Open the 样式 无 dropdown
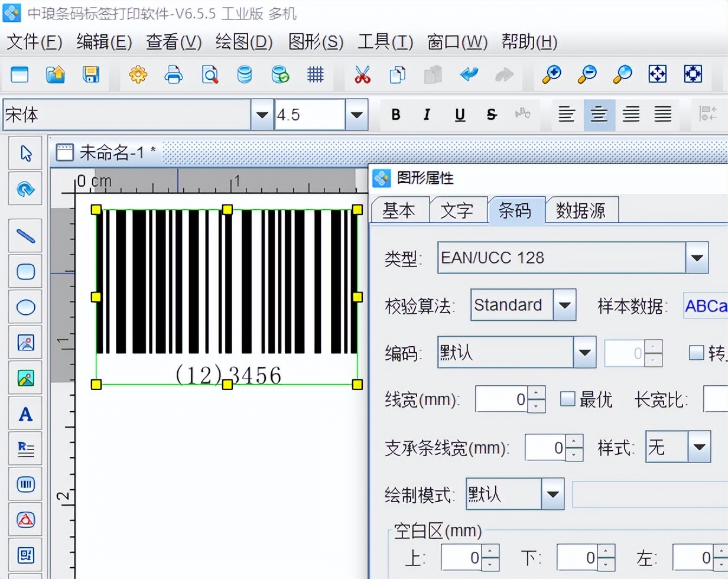 (x=699, y=447)
